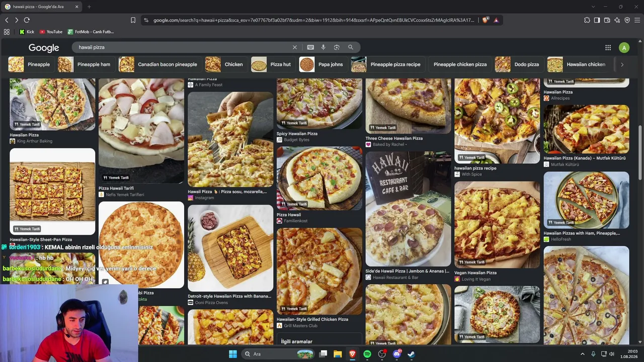The height and width of the screenshot is (362, 644).
Task: Open the Kick bookmark
Action: 27,32
